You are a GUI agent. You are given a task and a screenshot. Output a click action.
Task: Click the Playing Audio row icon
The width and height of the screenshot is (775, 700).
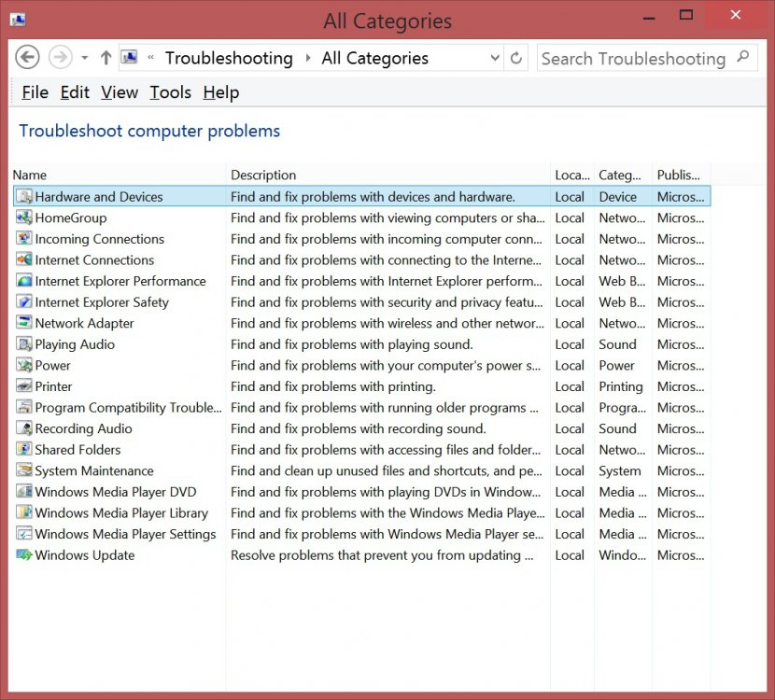pyautogui.click(x=23, y=343)
